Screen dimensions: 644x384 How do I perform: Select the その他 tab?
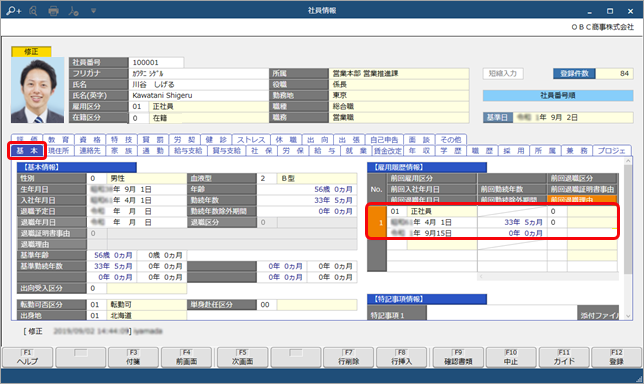pos(451,140)
